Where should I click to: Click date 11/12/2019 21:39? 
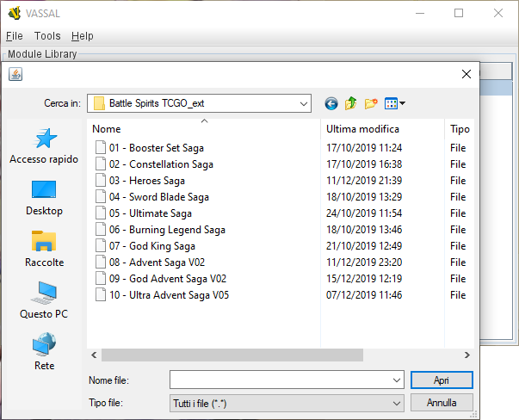364,181
